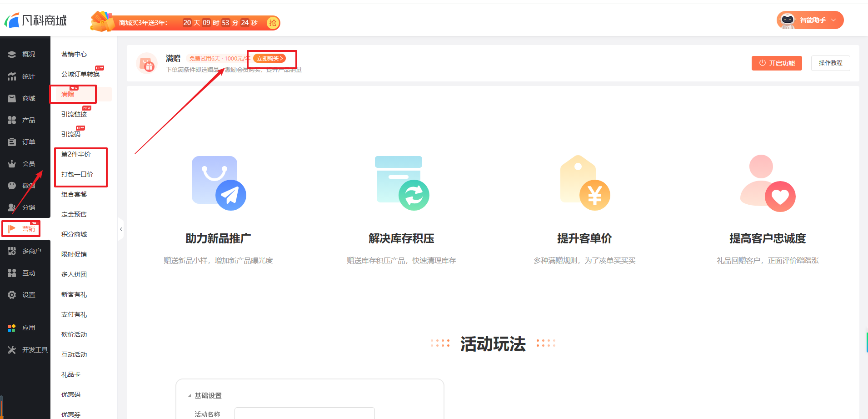Turn on the feature via 开启功能

(x=777, y=63)
